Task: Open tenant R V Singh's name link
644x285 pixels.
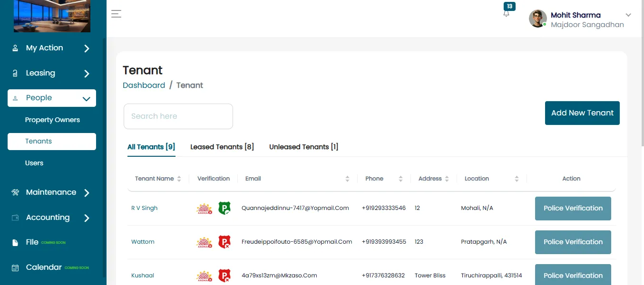Action: (x=144, y=208)
